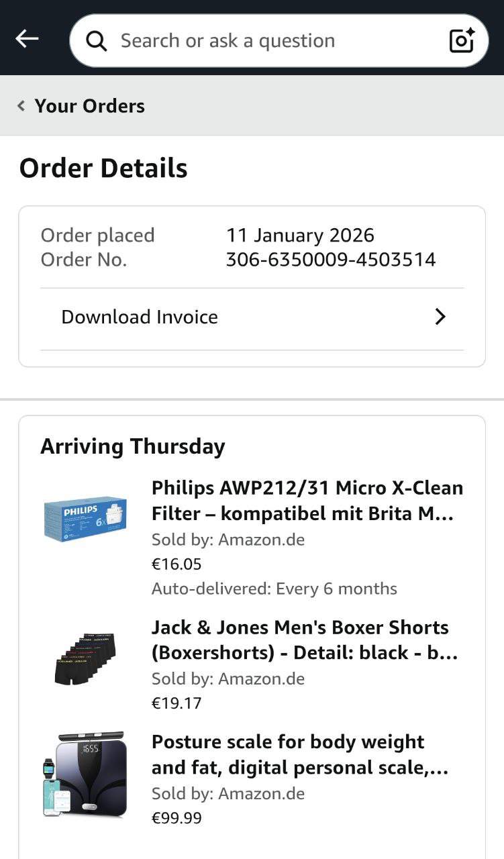Tap the Order Details heading
The image size is (504, 859).
103,168
